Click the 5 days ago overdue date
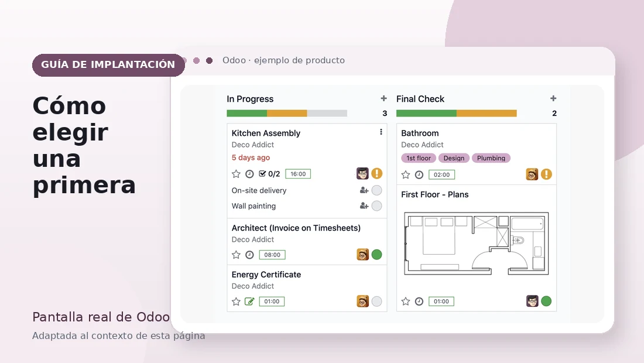 point(251,157)
